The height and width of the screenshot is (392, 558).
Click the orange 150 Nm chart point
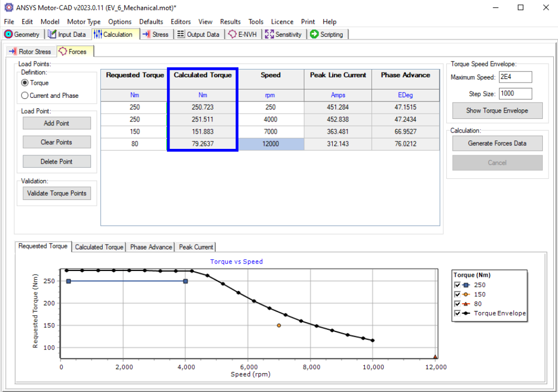coord(278,326)
